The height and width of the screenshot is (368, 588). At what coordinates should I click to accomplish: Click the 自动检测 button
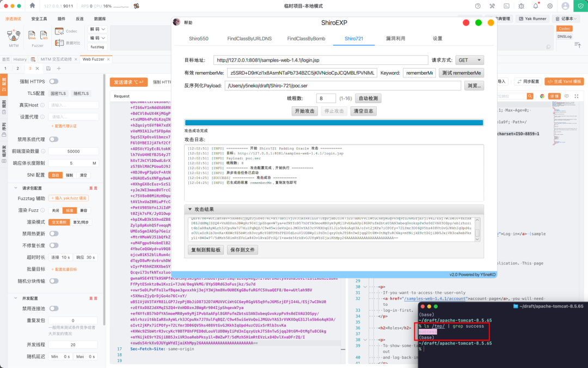pyautogui.click(x=368, y=98)
